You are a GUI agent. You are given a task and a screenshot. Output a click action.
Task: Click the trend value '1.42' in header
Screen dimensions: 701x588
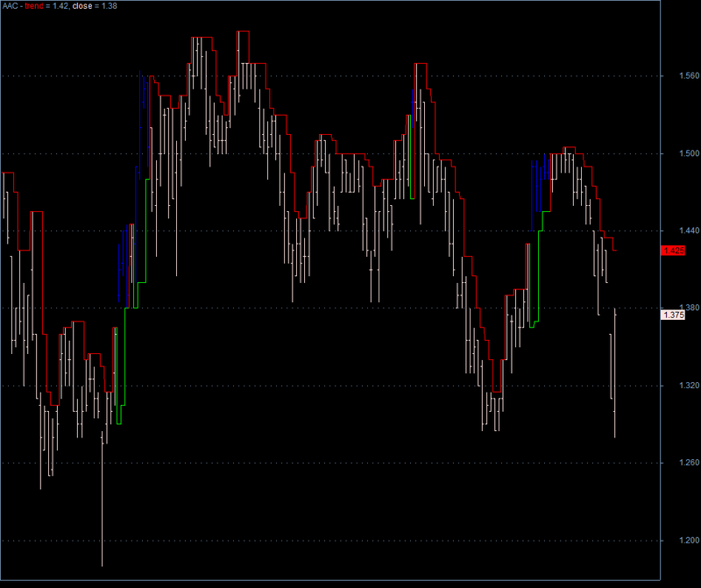point(60,6)
